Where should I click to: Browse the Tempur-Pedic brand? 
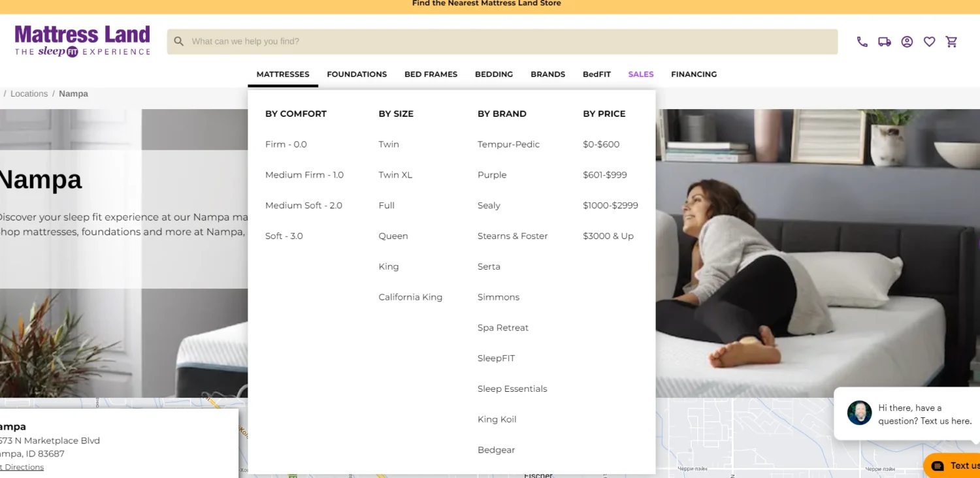tap(509, 144)
